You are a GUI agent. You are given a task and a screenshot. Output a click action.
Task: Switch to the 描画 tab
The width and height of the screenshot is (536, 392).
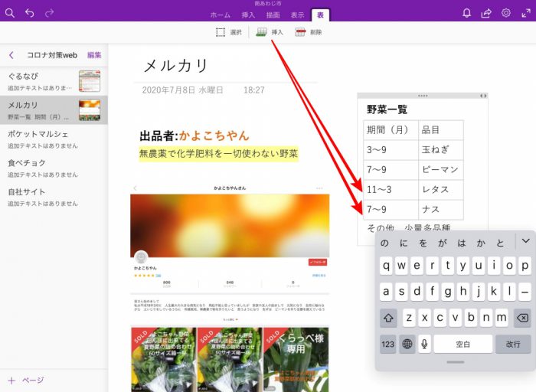[273, 15]
